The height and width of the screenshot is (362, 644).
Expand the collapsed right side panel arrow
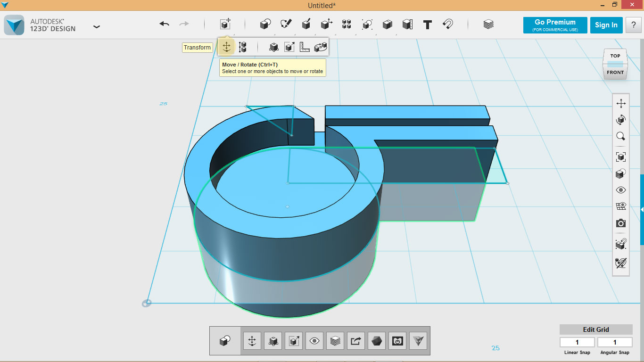(x=642, y=209)
